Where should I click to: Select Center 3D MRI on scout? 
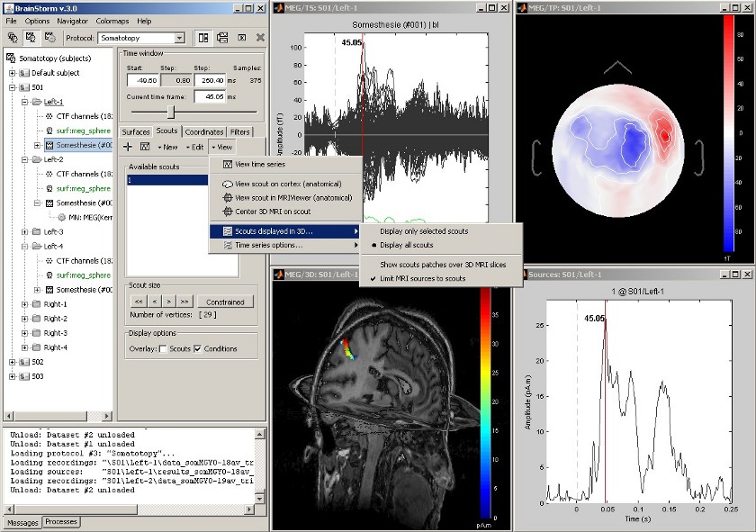click(271, 212)
